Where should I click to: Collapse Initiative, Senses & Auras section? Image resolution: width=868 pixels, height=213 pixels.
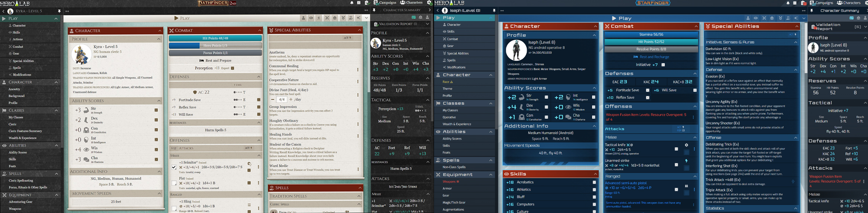(796, 42)
